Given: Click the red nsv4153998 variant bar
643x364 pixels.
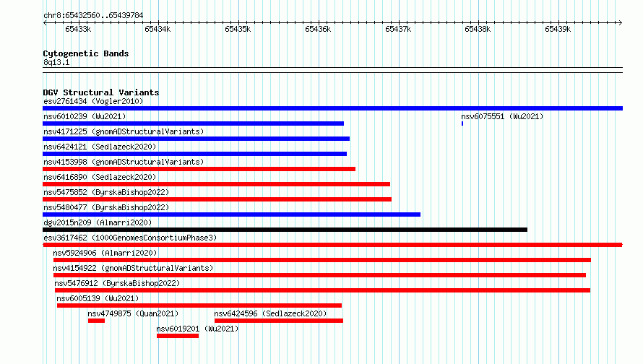Looking at the screenshot, I should (199, 169).
